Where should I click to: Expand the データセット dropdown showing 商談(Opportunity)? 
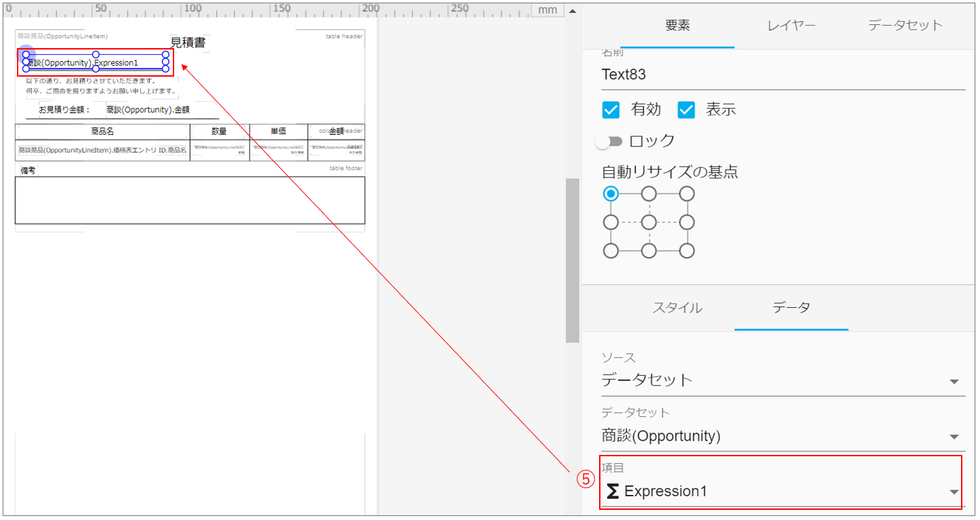click(783, 436)
